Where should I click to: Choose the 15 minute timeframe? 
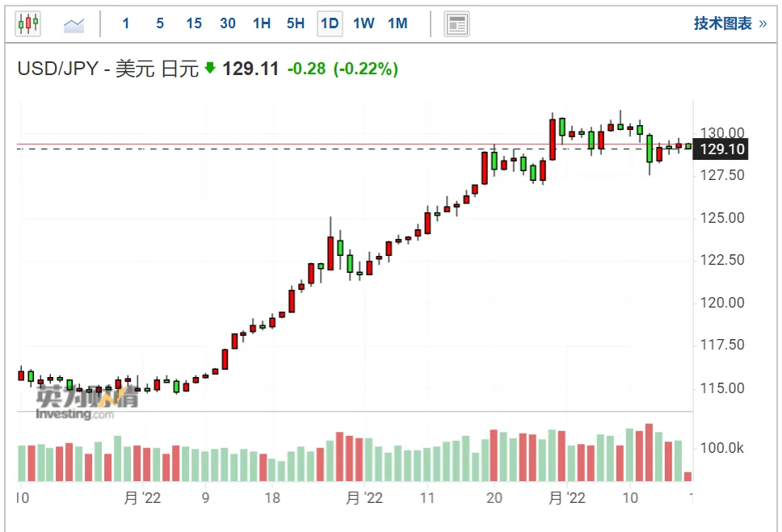click(x=194, y=23)
